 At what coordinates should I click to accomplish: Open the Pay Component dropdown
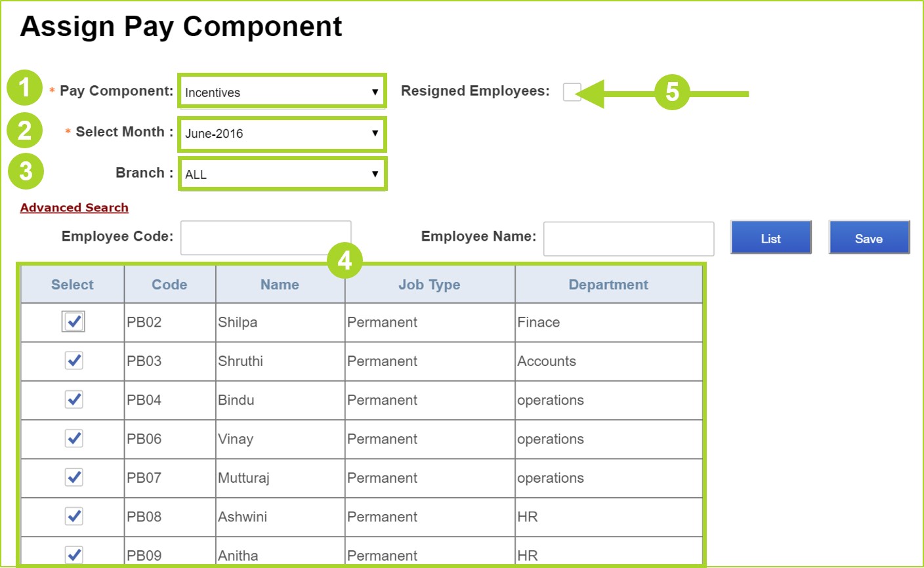click(x=281, y=91)
